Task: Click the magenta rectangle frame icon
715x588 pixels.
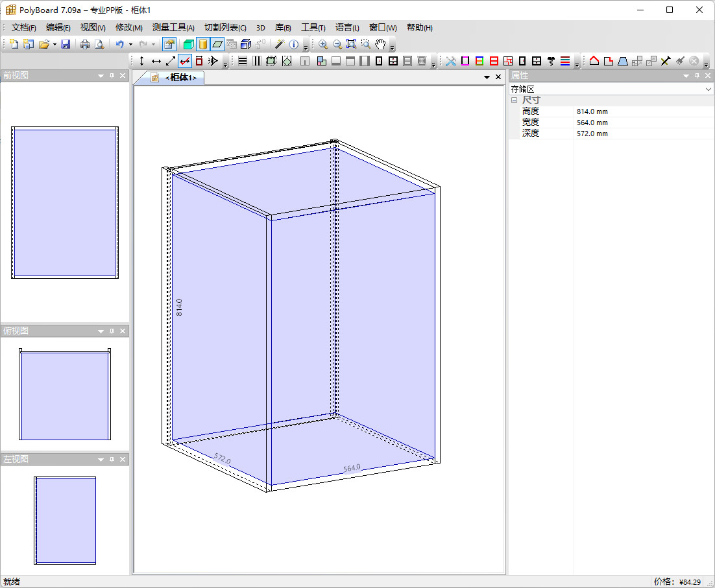Action: (465, 61)
